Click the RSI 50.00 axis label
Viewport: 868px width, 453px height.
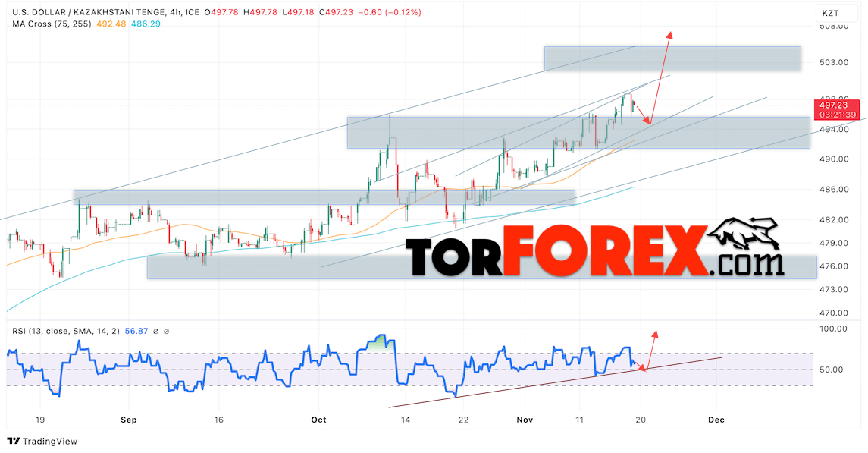pos(832,370)
